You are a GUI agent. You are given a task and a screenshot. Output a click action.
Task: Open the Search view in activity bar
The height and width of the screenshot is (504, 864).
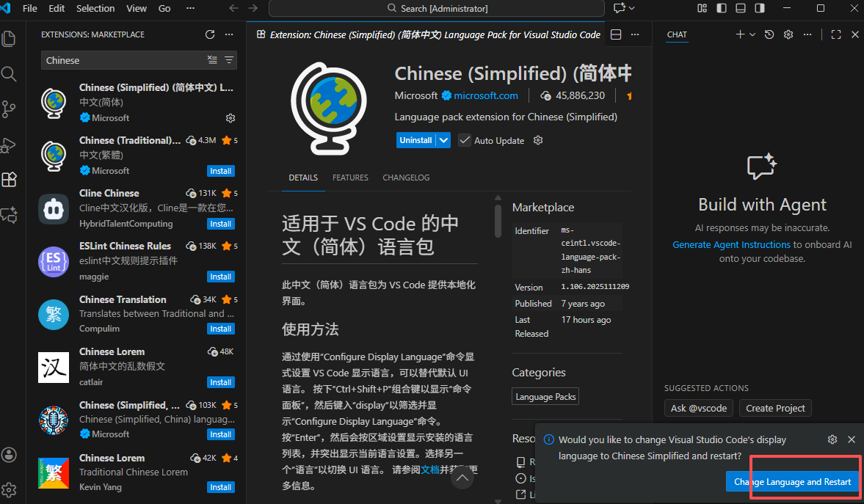9,74
